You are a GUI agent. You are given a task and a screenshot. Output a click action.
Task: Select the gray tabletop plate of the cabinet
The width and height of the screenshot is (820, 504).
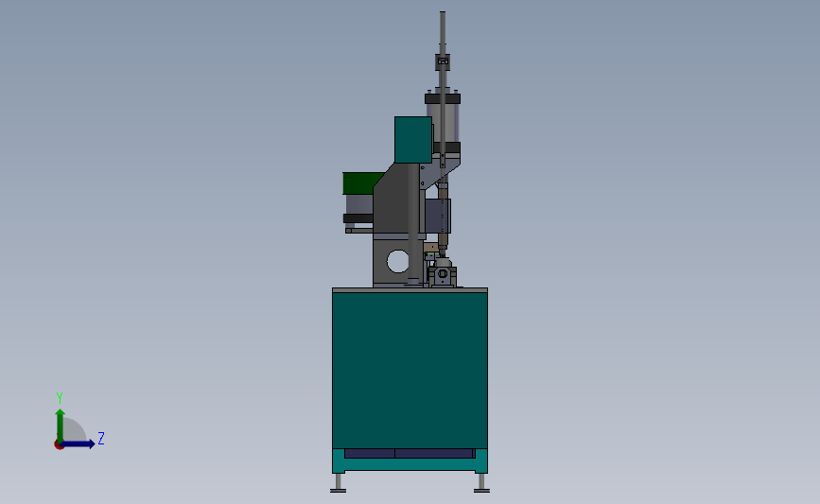click(x=410, y=289)
